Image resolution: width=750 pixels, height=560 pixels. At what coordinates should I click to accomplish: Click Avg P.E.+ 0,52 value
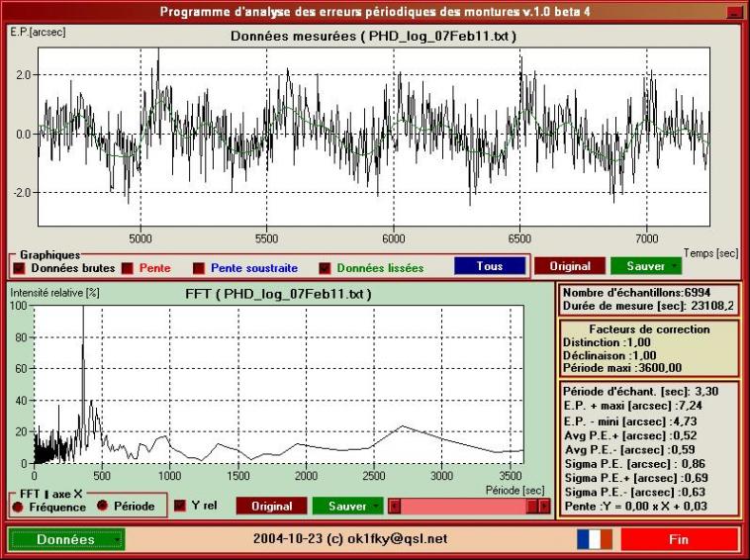(630, 435)
